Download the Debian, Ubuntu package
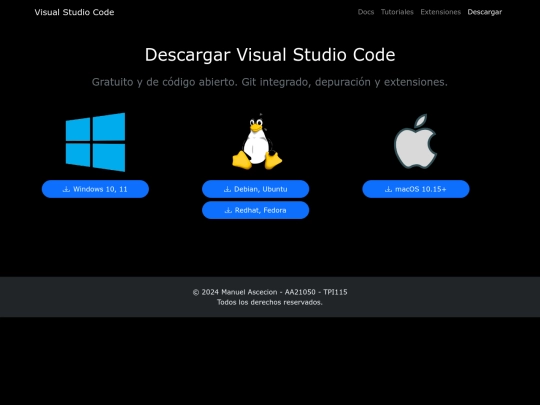 pyautogui.click(x=256, y=189)
